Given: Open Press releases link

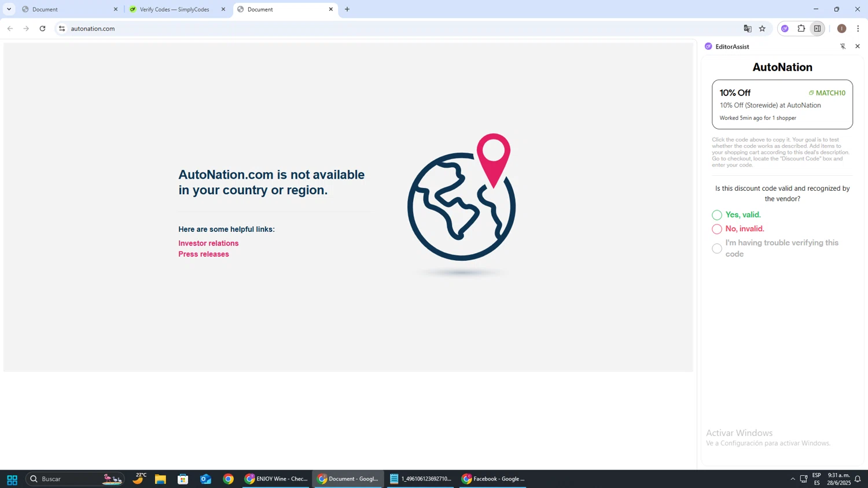Looking at the screenshot, I should point(204,254).
